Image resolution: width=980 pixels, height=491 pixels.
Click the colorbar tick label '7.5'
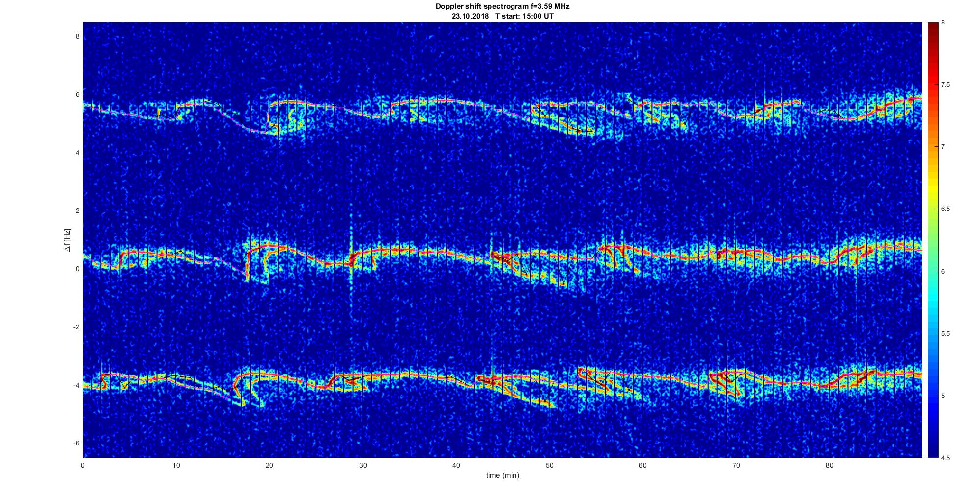[946, 85]
